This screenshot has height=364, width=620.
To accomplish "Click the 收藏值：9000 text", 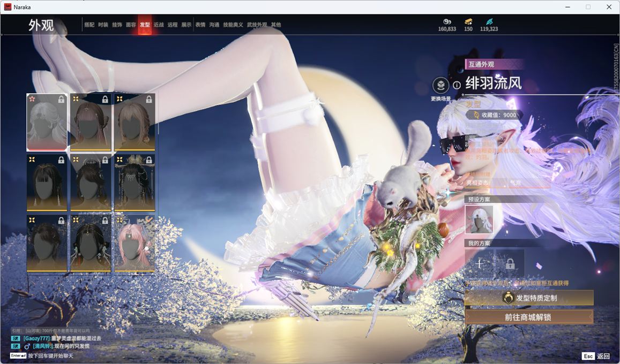I will (x=498, y=115).
